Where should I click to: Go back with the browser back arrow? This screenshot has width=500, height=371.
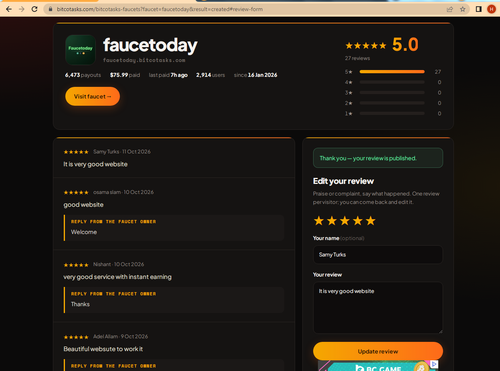[9, 9]
